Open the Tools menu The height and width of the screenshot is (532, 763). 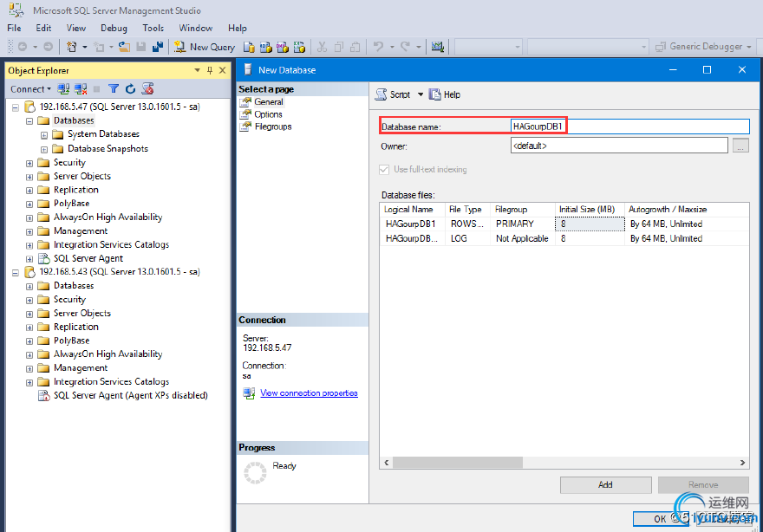tap(153, 29)
